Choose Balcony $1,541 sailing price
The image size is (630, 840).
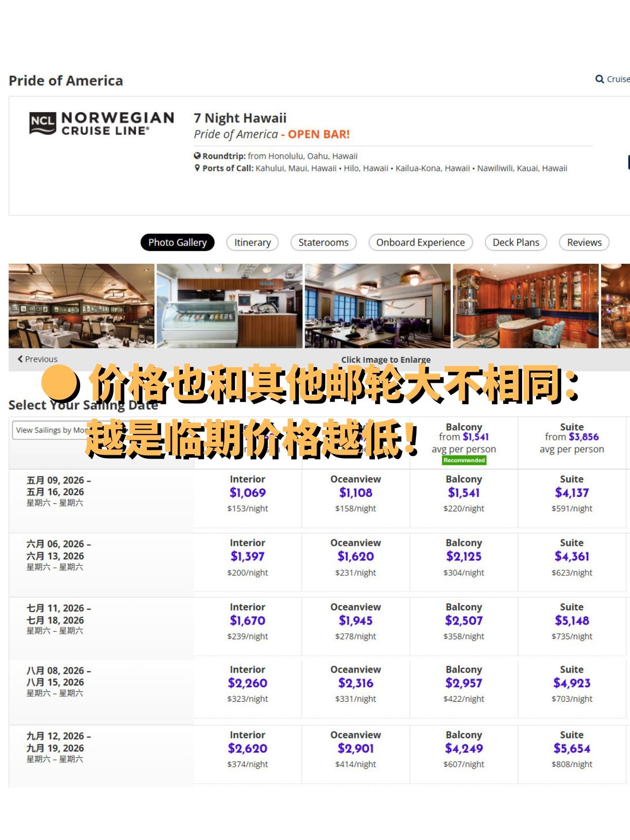point(464,493)
